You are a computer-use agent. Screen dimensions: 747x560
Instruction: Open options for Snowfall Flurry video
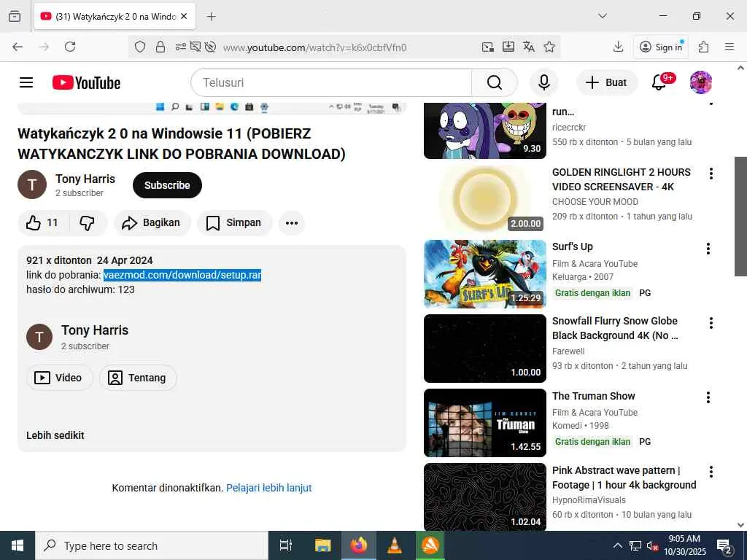pos(711,323)
